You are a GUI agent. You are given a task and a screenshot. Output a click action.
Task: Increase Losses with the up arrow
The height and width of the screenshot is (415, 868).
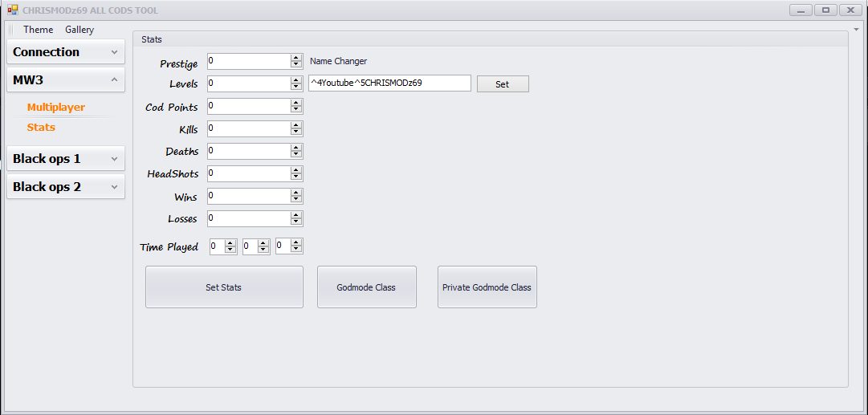click(296, 215)
